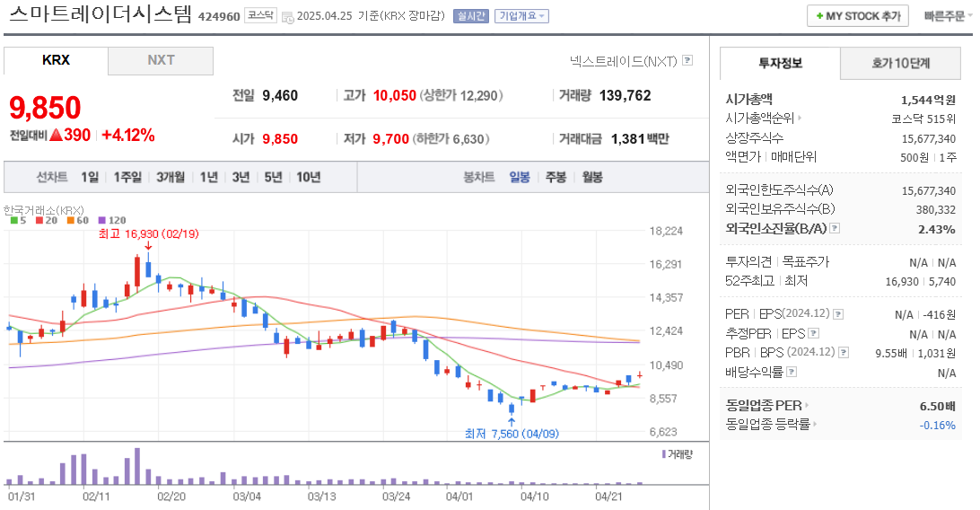Select the 주봉 weekly candle chart
The image size is (980, 510).
coord(556,178)
